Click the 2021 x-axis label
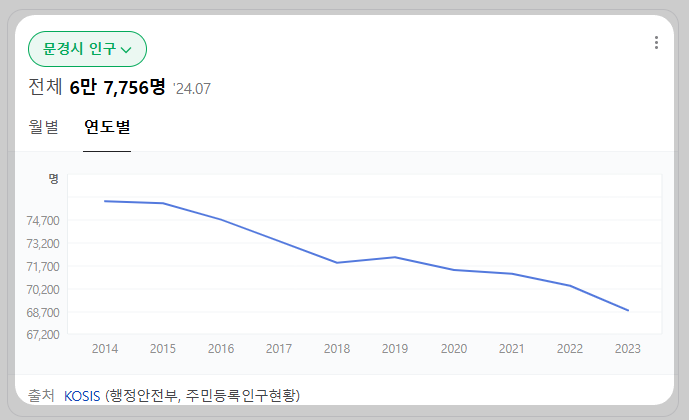The image size is (689, 420). (x=511, y=349)
